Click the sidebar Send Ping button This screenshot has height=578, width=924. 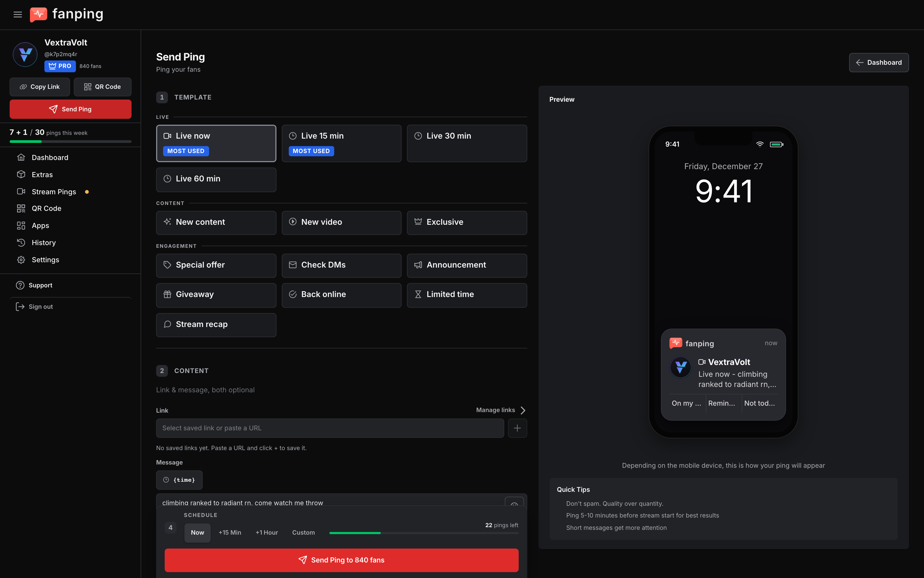70,109
